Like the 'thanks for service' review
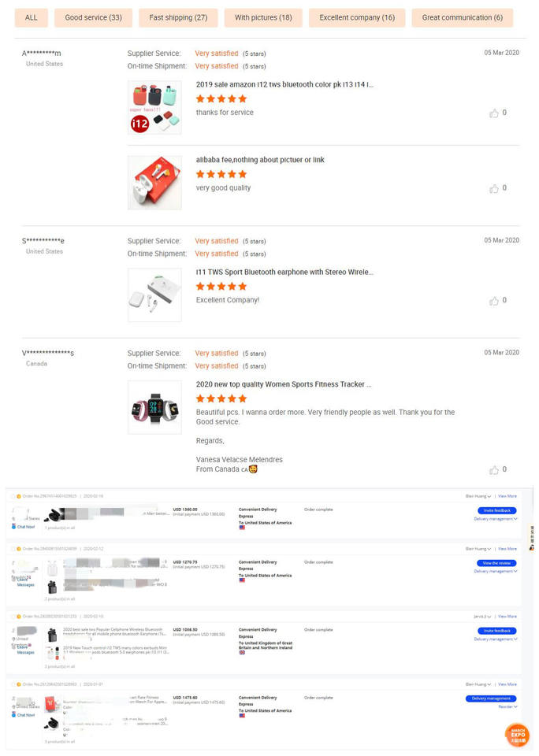Screen dimensions: 539x756 (494, 113)
